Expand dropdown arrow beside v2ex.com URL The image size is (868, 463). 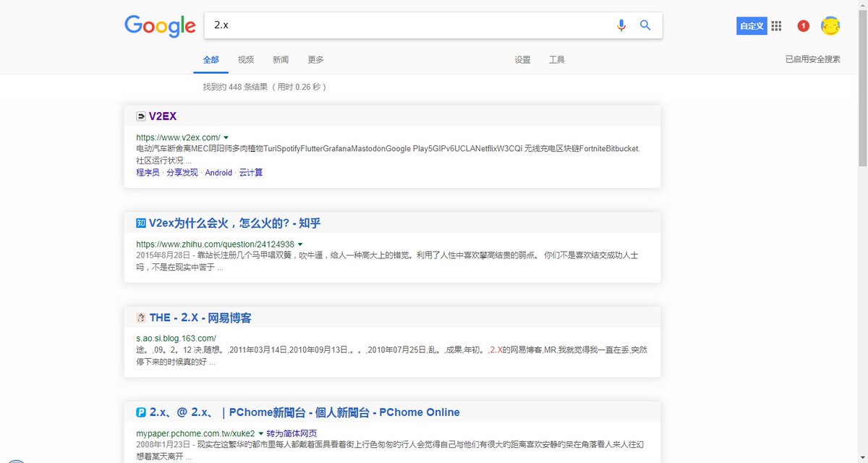226,137
